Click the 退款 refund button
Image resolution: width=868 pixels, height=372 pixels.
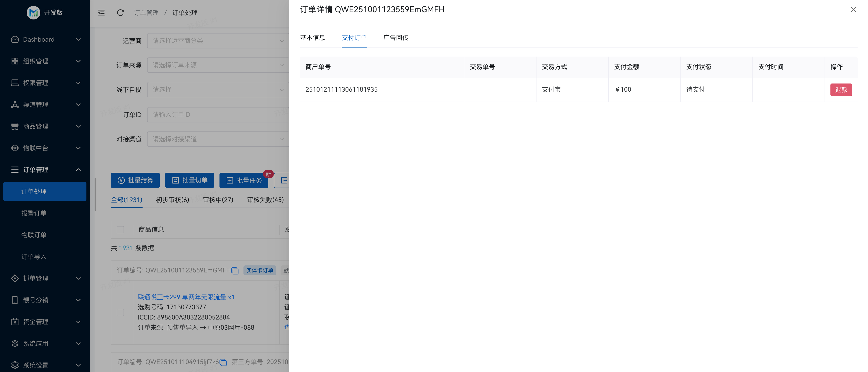(841, 90)
